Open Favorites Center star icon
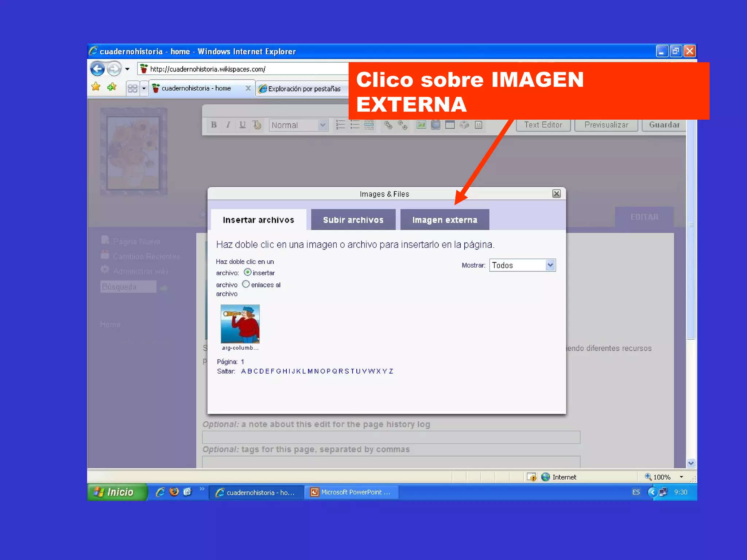This screenshot has width=747, height=560. (x=96, y=87)
